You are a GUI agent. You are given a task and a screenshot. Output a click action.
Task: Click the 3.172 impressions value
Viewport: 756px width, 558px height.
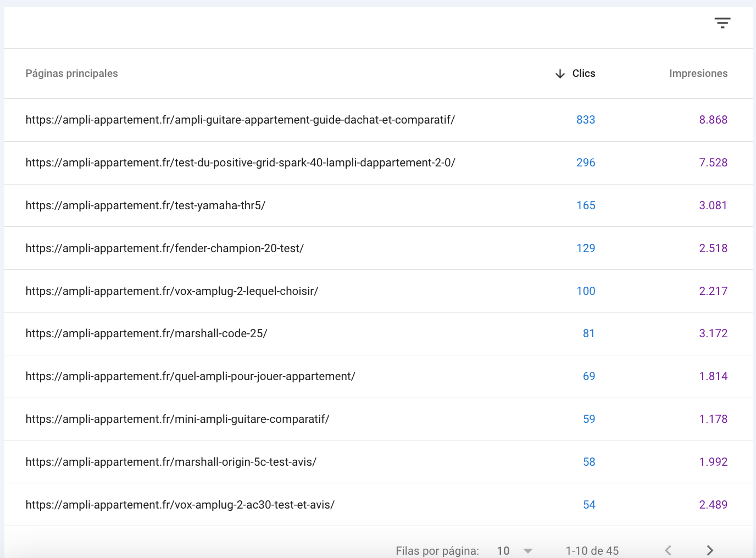pos(713,333)
